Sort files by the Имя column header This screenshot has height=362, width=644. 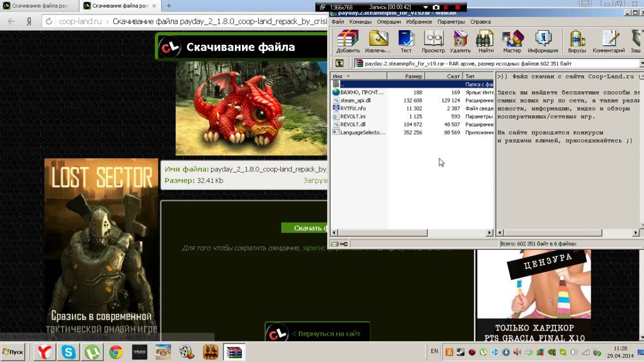pos(358,76)
